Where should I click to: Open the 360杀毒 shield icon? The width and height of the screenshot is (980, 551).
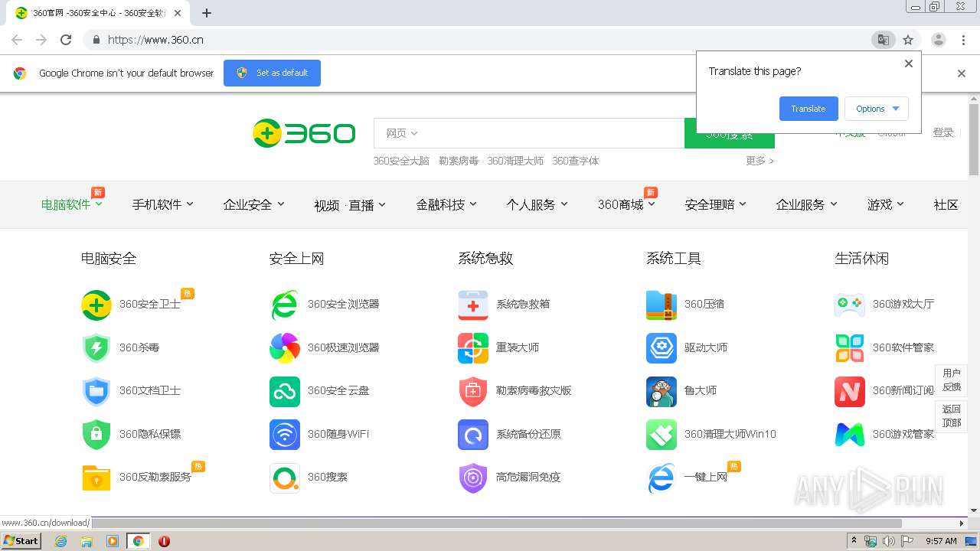click(x=96, y=348)
